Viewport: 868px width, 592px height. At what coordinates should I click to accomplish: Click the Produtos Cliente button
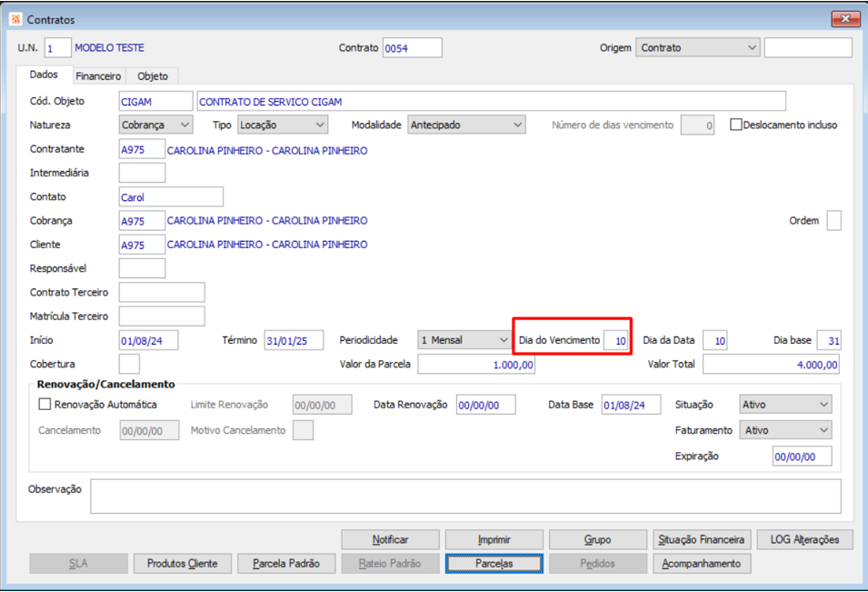(182, 564)
